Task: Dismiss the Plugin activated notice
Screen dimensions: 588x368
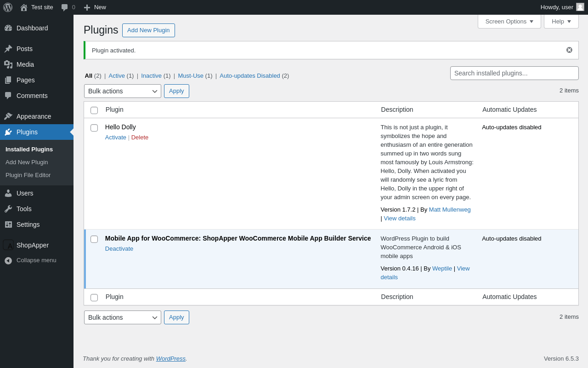Action: tap(569, 50)
